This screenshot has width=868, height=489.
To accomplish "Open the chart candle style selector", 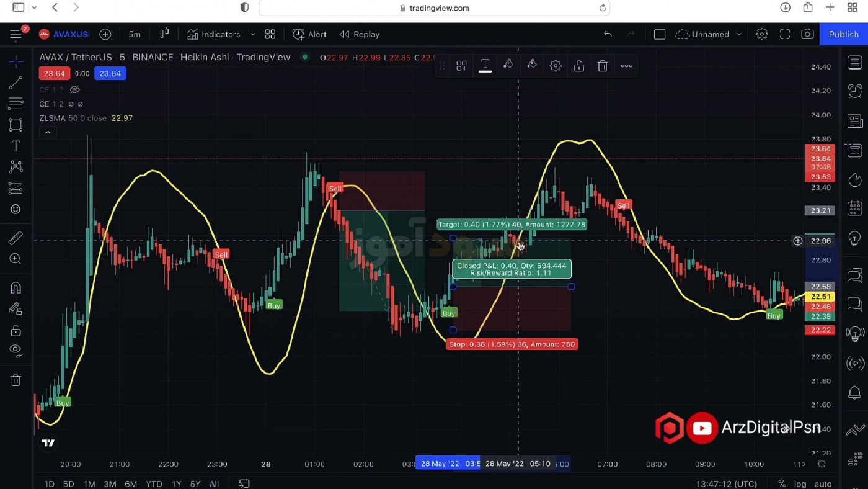I will 164,34.
